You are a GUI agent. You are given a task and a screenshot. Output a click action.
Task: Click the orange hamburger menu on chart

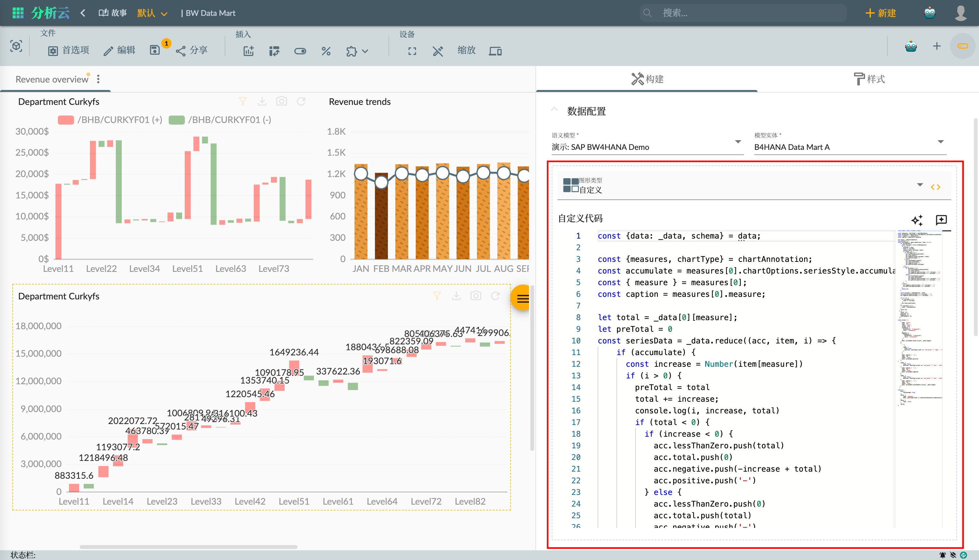(x=522, y=298)
